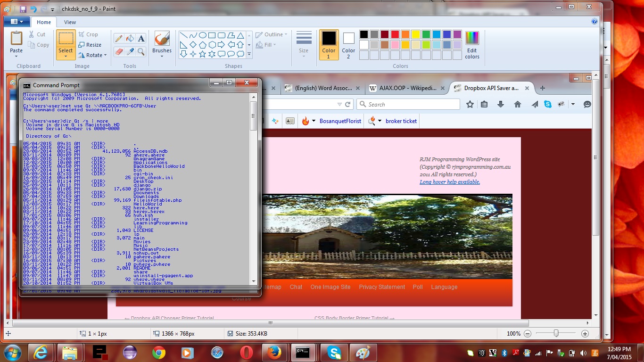Screen dimensions: 644x362
Task: Select the Curve shape
Action: [193, 35]
